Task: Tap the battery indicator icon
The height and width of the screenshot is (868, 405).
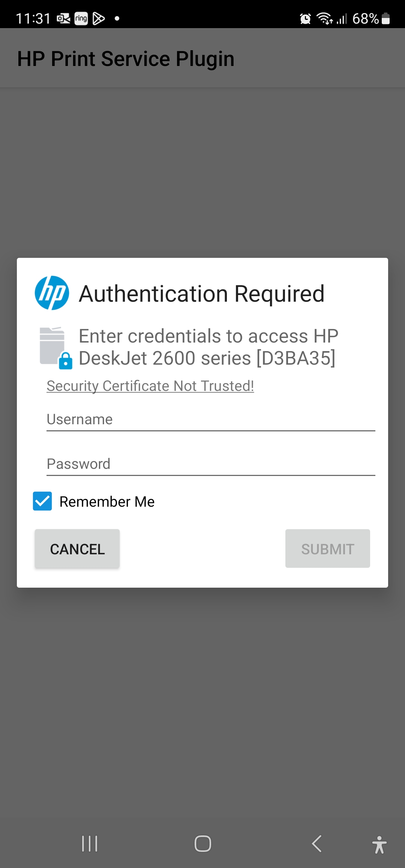Action: (385, 18)
